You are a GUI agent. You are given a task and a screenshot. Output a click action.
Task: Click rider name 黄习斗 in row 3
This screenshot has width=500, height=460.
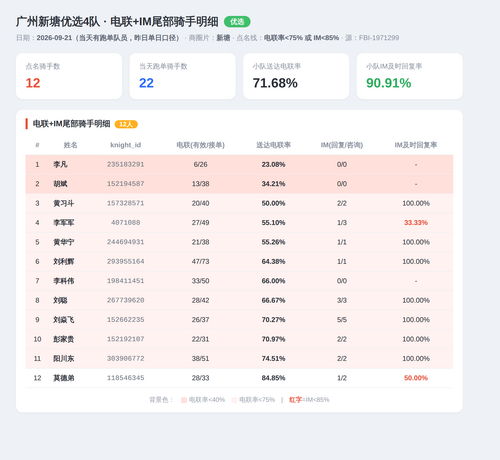[x=64, y=203]
